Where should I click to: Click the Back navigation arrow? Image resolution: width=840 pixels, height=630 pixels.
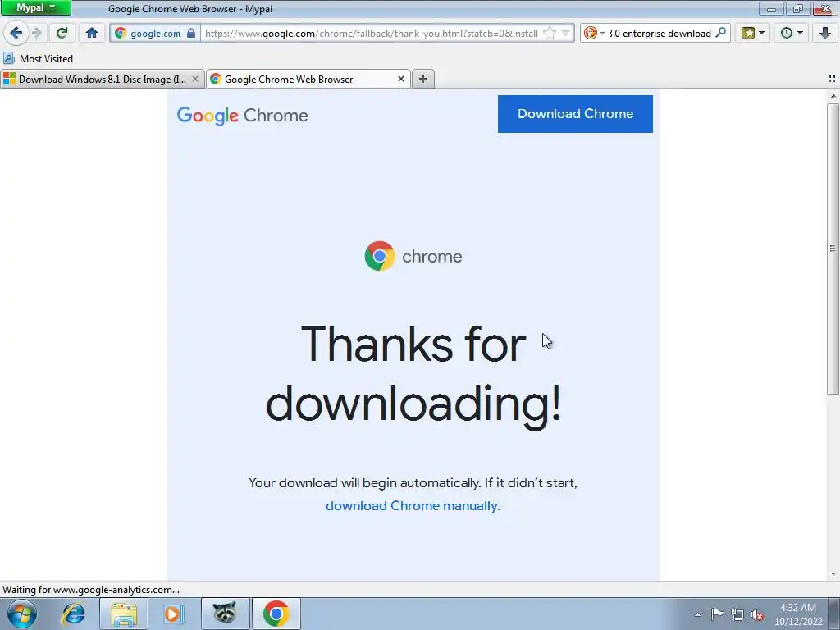click(x=16, y=33)
